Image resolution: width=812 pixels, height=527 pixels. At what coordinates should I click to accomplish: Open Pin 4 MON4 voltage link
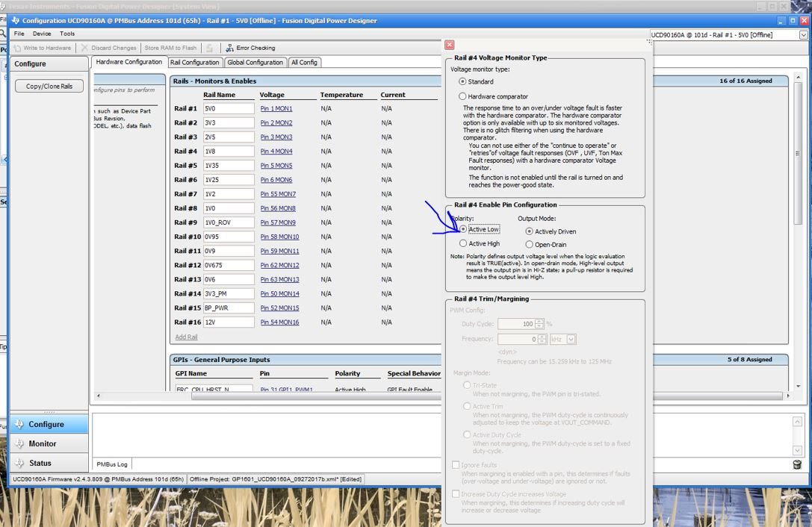pos(276,152)
